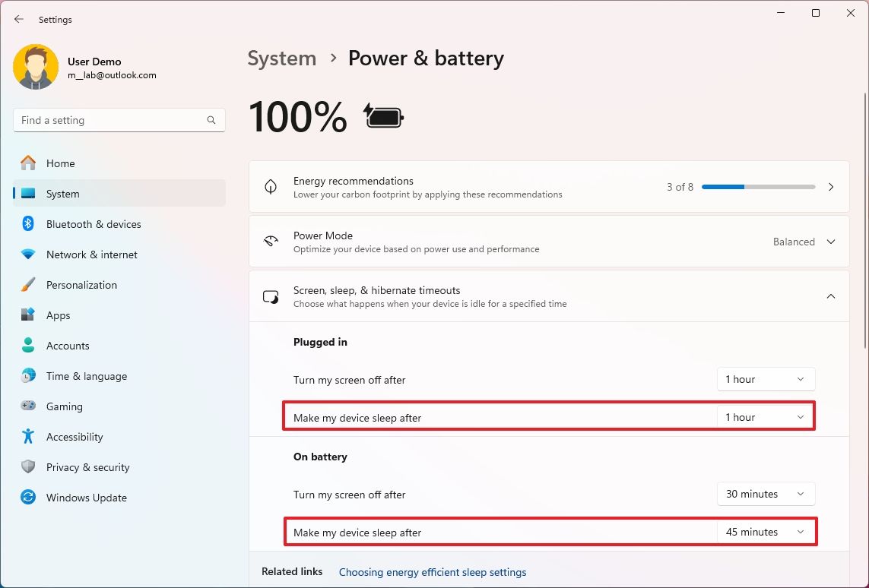Navigate to Home in the sidebar
The image size is (869, 588).
(62, 163)
